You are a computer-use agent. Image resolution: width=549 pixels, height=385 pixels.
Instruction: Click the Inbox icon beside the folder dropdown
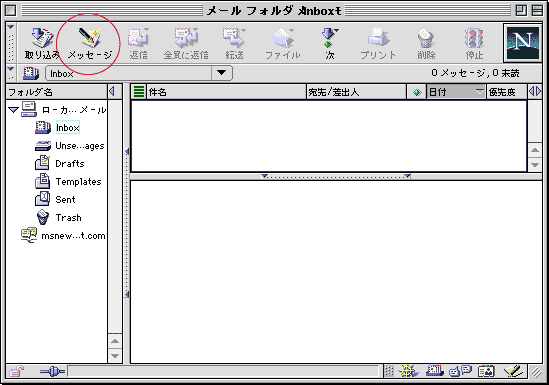pos(31,73)
